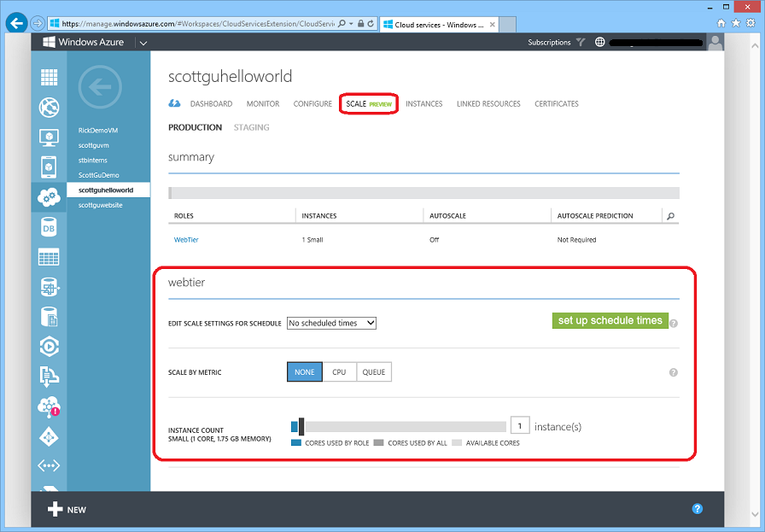Click ROLES column header
The height and width of the screenshot is (532, 765).
pos(184,216)
